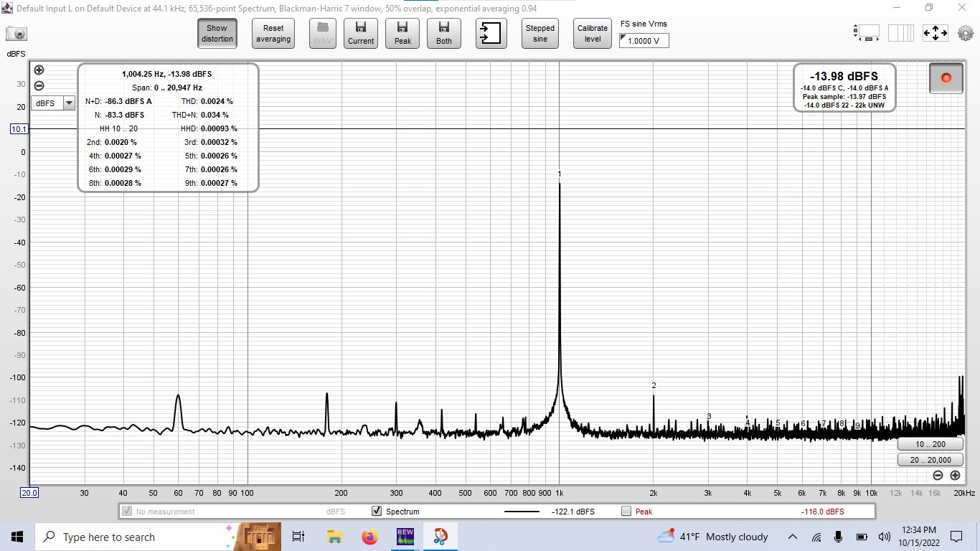Zoom in vertically using the top plus icon
The height and width of the screenshot is (551, 980).
(x=39, y=70)
